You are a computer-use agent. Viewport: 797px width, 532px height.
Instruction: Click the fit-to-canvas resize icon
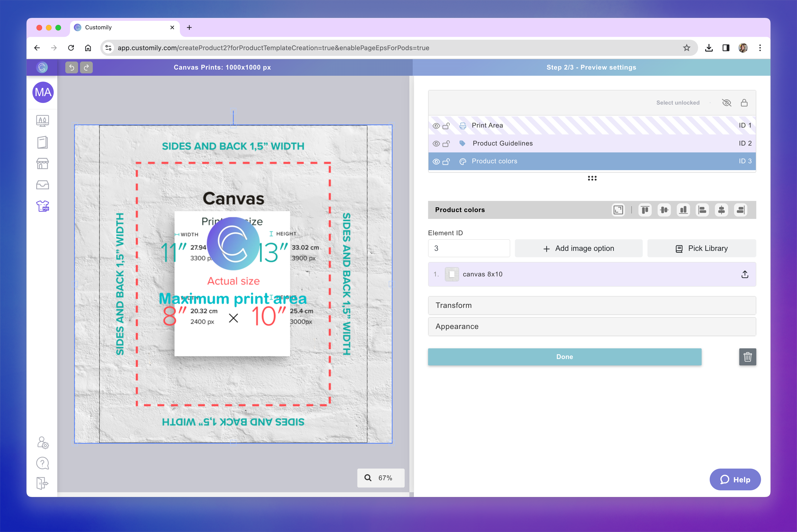618,210
